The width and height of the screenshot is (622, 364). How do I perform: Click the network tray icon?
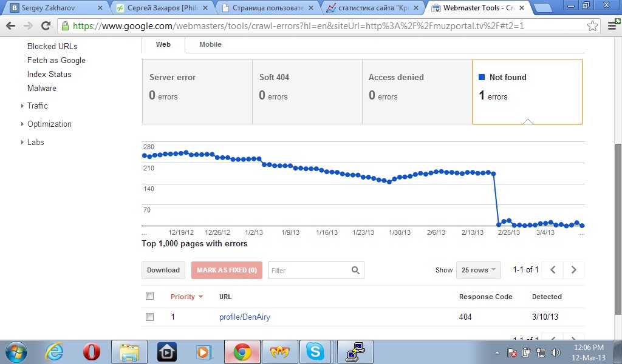[x=541, y=352]
